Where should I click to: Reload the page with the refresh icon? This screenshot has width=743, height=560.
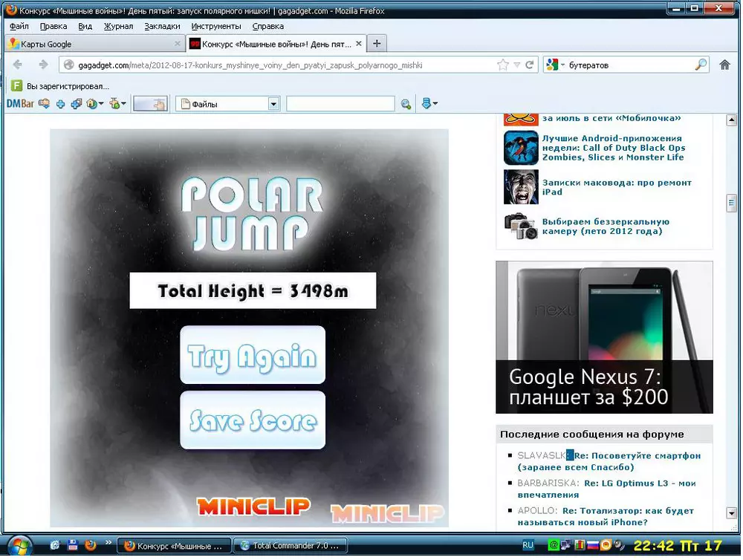[530, 65]
